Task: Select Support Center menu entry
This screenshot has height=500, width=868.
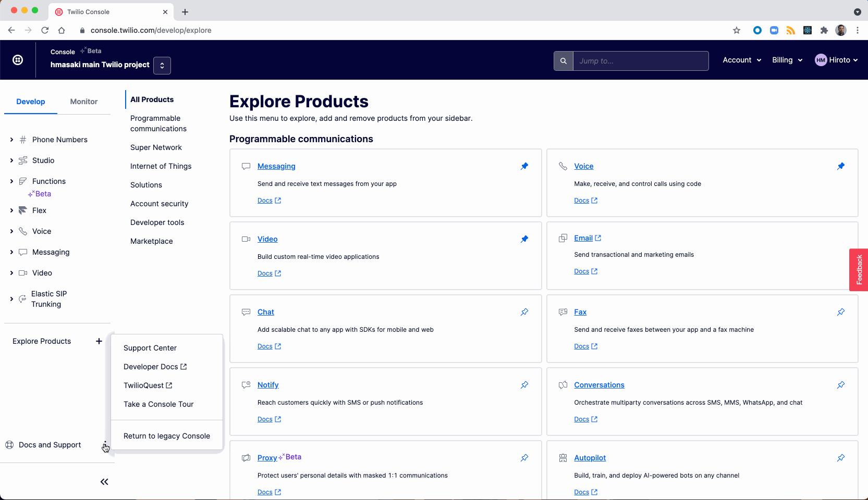Action: (x=150, y=348)
